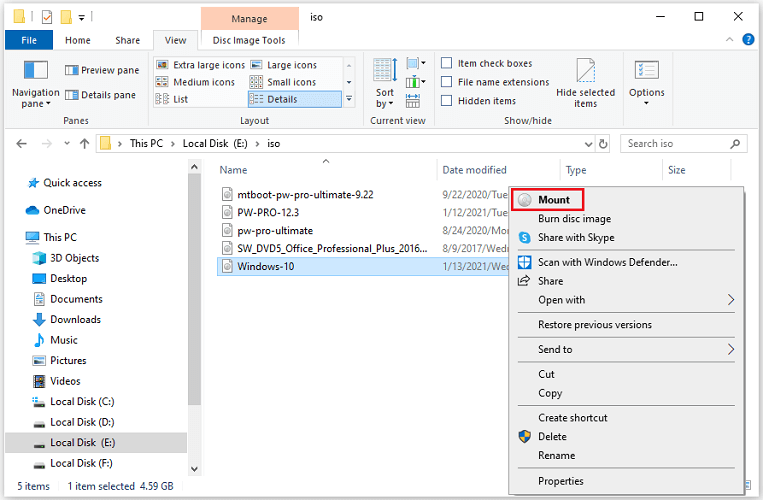Click Size all columns to fit icon
Screen dimensions: 763x500
[x=413, y=101]
